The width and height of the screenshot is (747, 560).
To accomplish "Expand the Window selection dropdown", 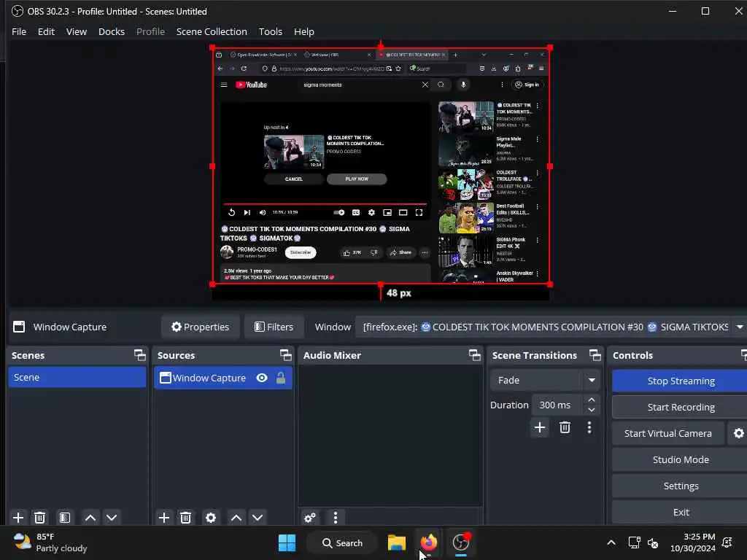I will (x=740, y=327).
